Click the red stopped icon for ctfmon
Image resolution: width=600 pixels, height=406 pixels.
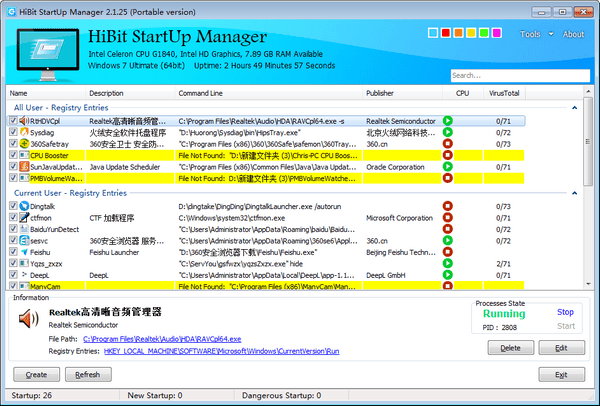click(x=448, y=217)
